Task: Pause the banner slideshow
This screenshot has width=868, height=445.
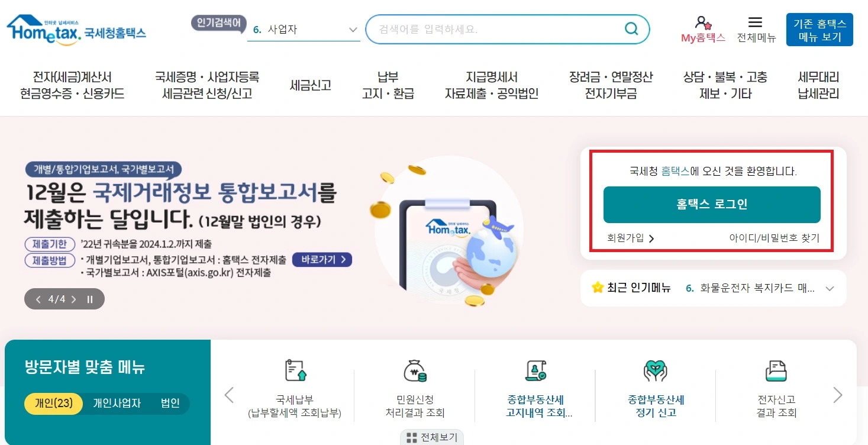Action: 89,299
